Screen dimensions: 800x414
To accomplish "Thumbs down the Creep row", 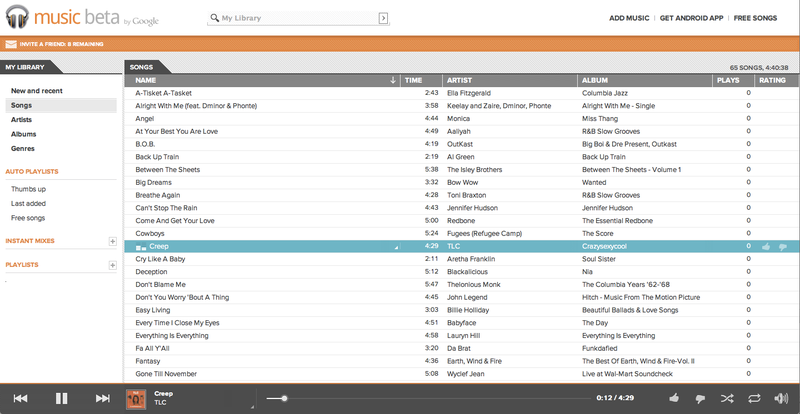I will [783, 247].
